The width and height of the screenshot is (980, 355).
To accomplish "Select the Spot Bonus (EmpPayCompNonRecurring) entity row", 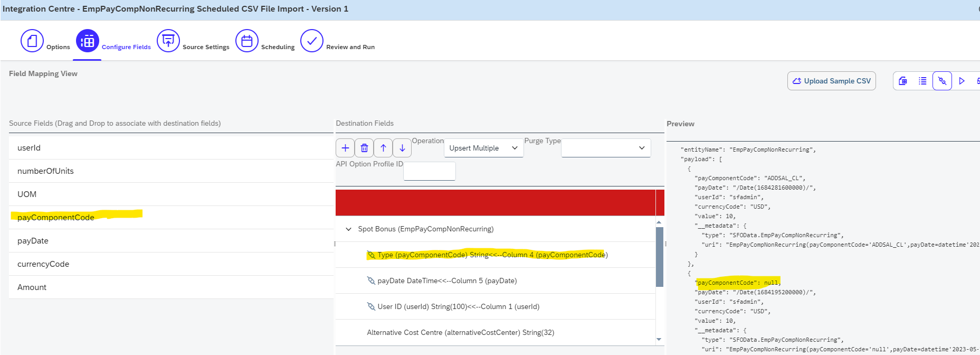I will (x=496, y=229).
